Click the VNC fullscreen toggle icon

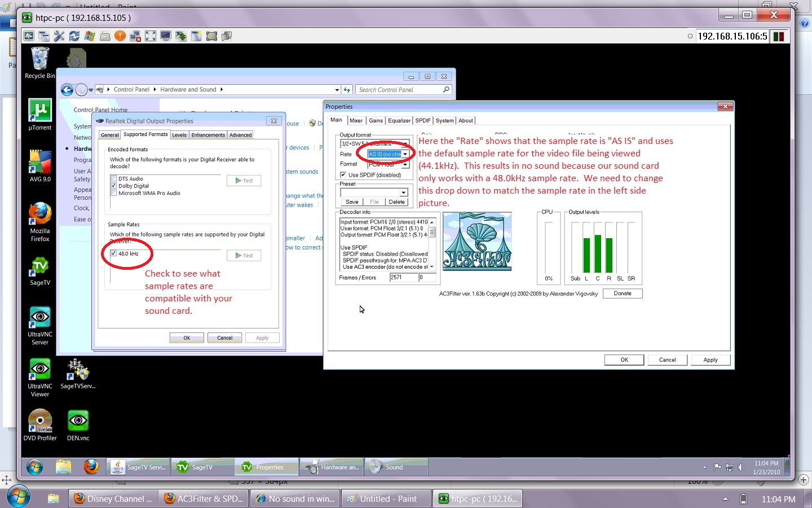tap(151, 36)
